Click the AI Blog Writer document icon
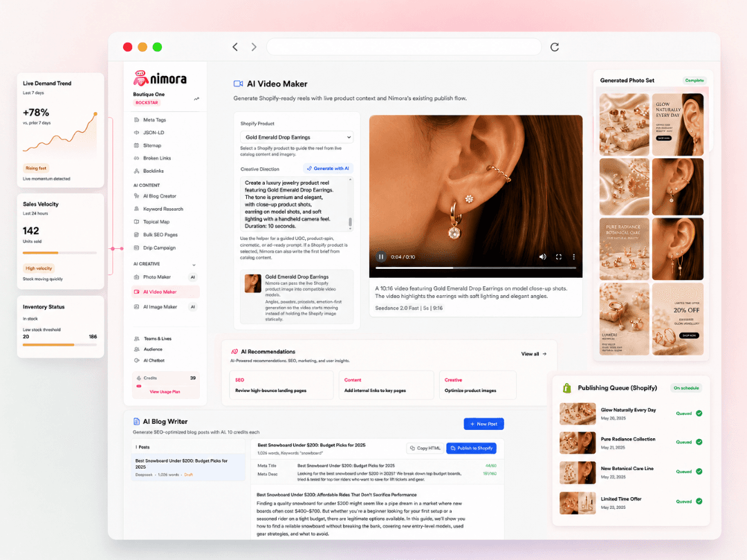Image resolution: width=747 pixels, height=560 pixels. coord(137,422)
